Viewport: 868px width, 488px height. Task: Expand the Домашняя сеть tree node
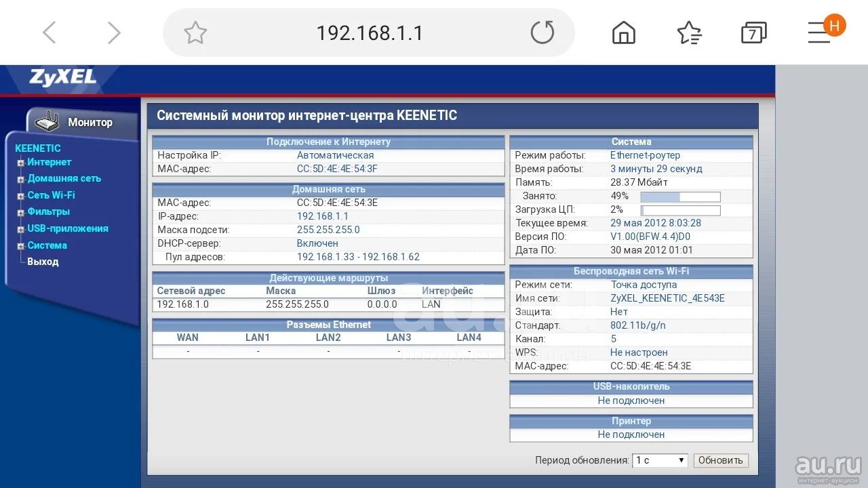click(21, 179)
